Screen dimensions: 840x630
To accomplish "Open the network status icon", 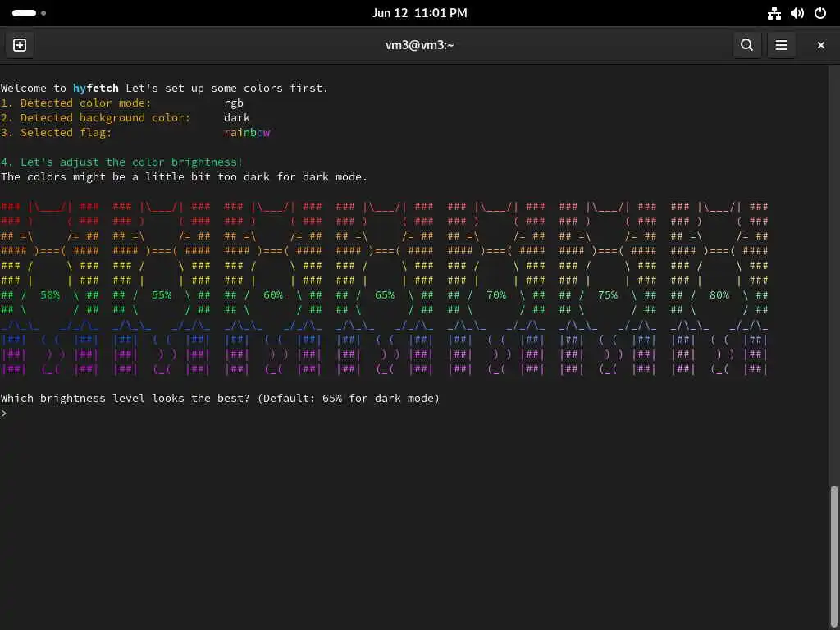I will [774, 13].
